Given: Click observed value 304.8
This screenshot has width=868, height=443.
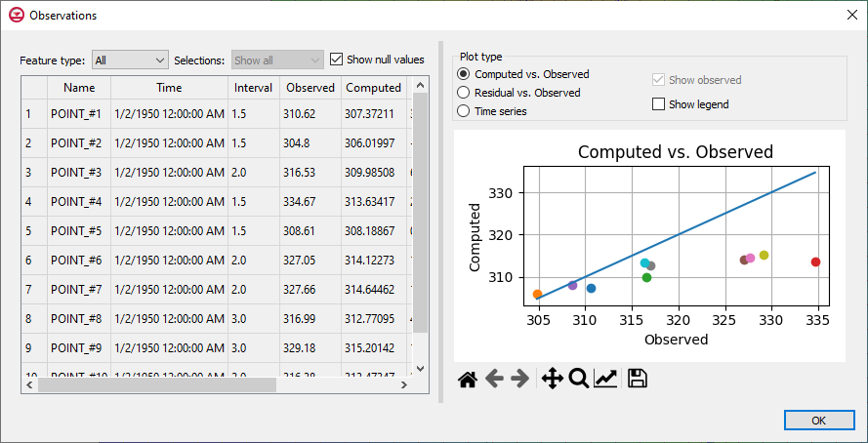Looking at the screenshot, I should 310,143.
